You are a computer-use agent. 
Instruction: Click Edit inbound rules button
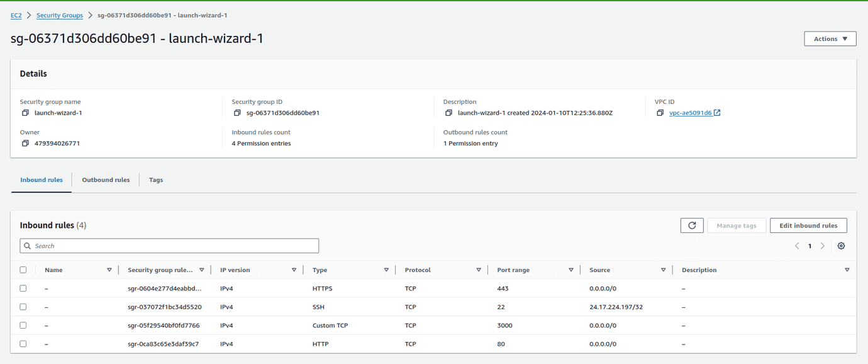(x=808, y=225)
